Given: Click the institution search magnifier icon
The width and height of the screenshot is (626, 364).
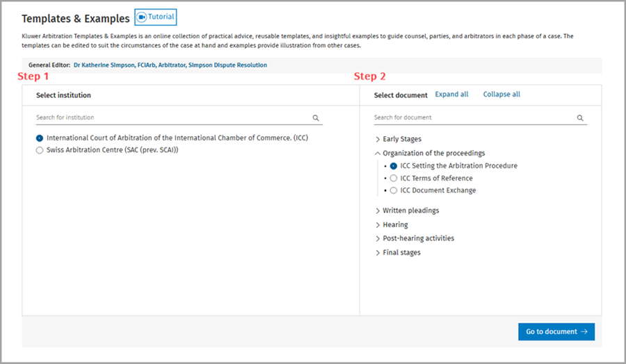Looking at the screenshot, I should tap(316, 118).
